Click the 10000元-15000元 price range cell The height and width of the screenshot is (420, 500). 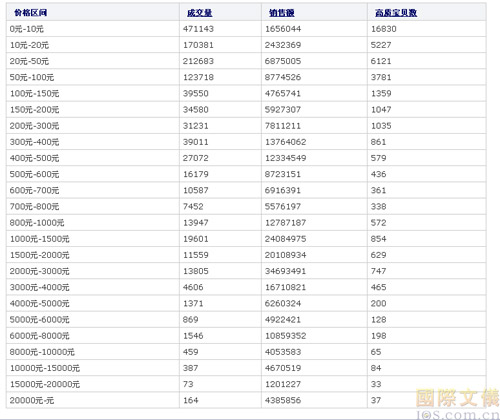tap(93, 368)
